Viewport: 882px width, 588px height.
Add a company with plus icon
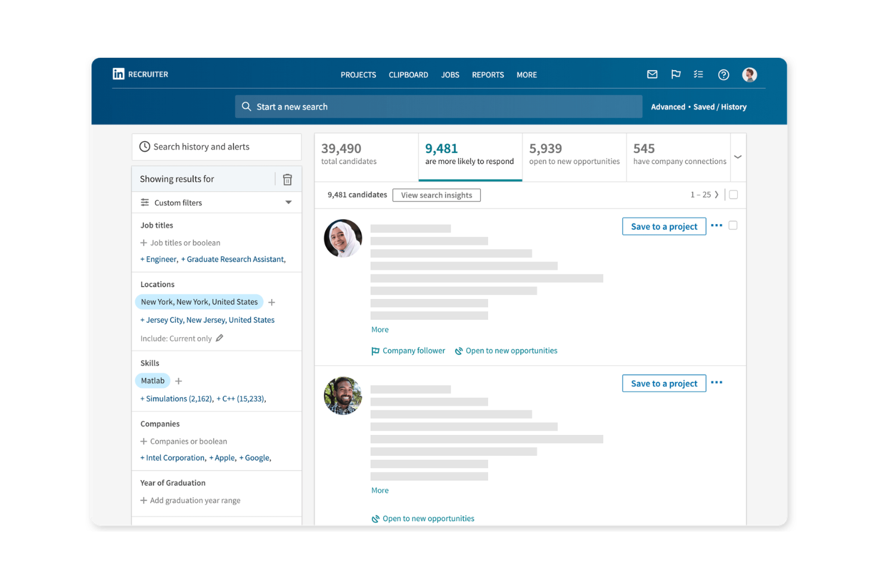[x=144, y=441]
